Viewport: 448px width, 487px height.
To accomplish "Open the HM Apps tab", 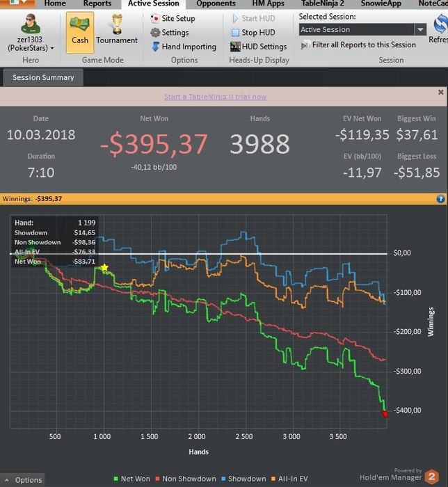I will point(269,3).
